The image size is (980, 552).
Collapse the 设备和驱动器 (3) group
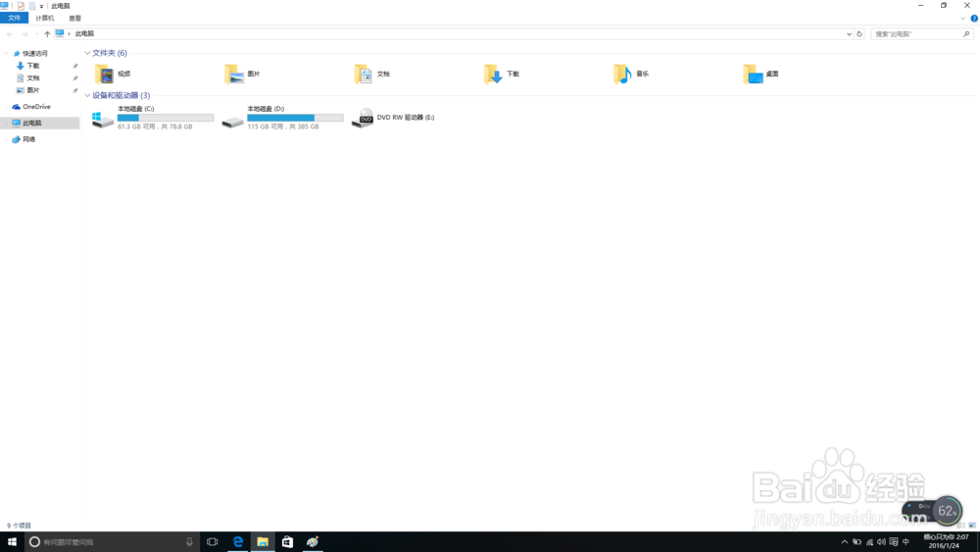click(87, 96)
